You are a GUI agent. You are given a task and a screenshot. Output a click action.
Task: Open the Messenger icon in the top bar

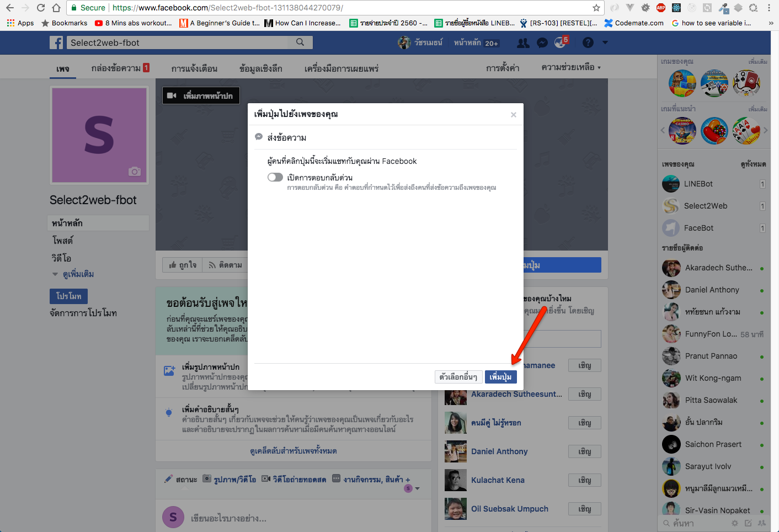[x=542, y=43]
